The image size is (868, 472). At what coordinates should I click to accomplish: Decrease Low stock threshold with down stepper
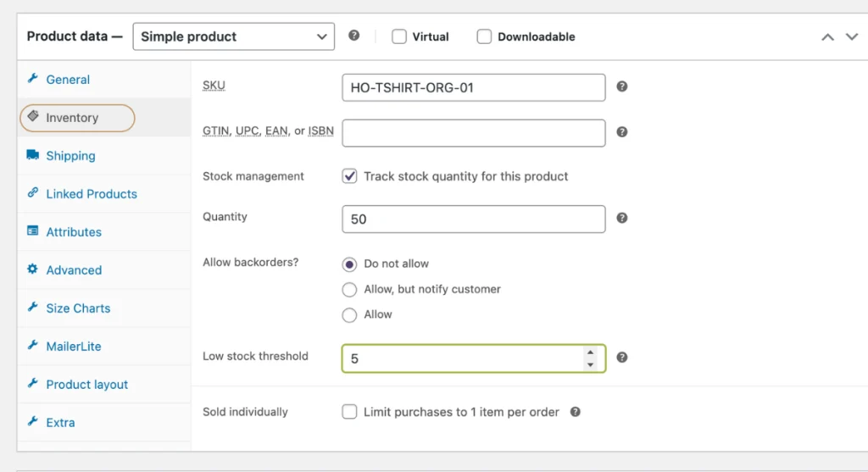coord(590,364)
